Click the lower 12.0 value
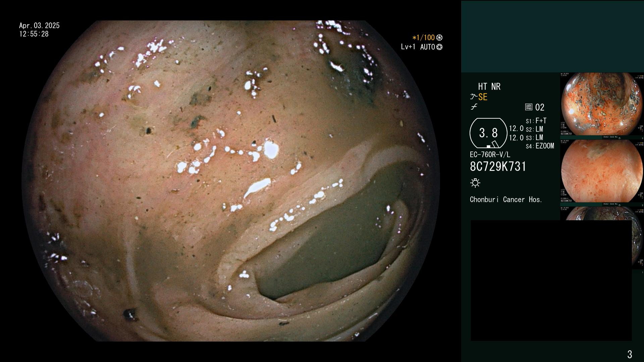644x362 pixels. (x=516, y=138)
